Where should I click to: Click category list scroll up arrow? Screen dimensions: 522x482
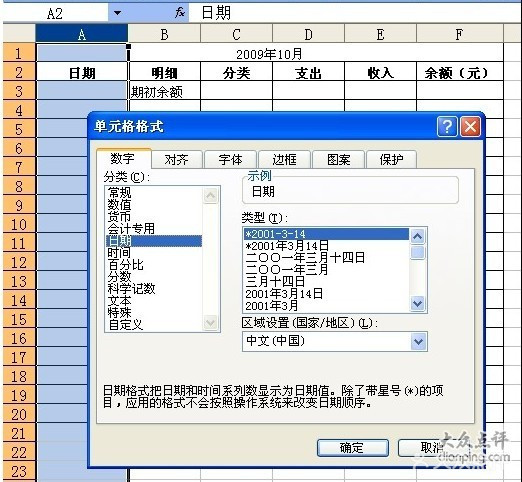click(x=211, y=195)
